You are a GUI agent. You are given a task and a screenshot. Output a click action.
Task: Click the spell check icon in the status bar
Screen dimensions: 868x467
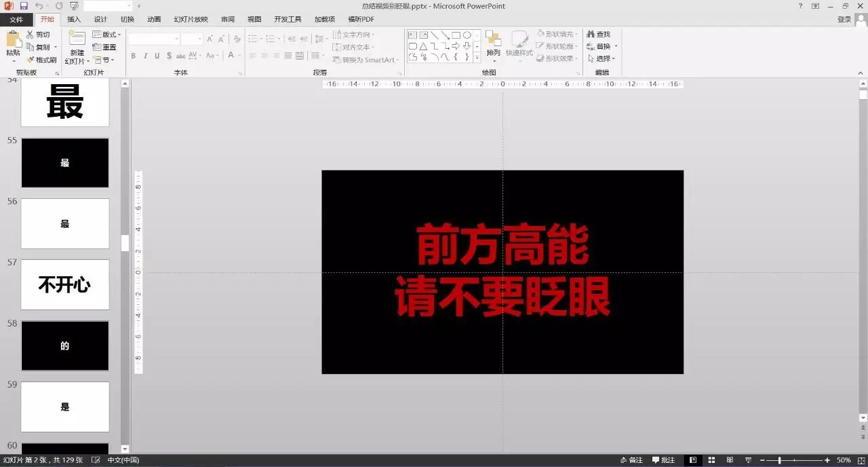coord(96,460)
